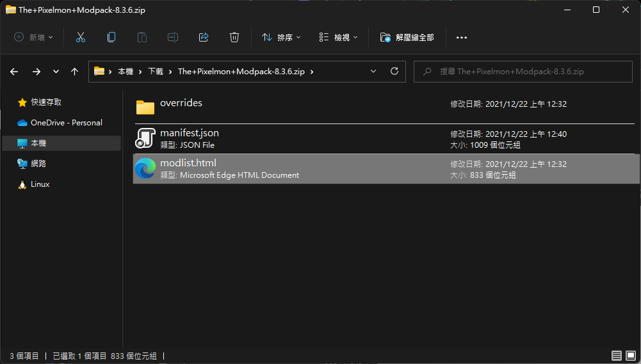Click the Edge icon of modlist.html
This screenshot has width=641, height=364.
[145, 168]
